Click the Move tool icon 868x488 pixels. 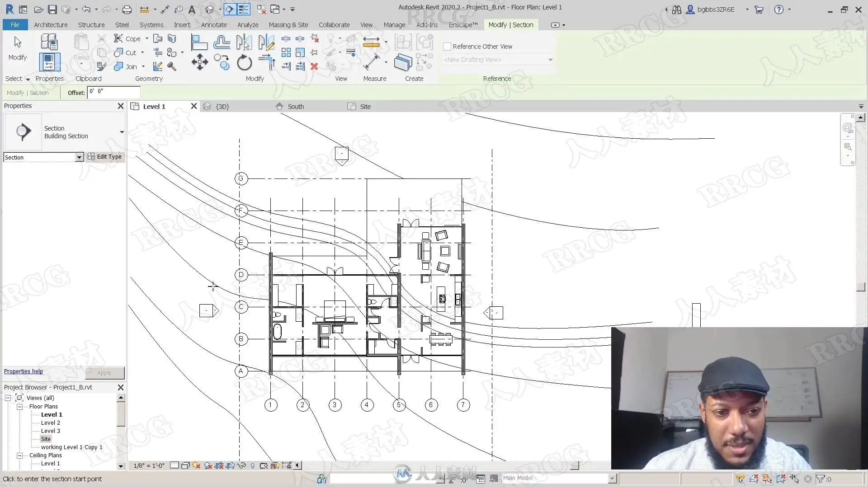pyautogui.click(x=199, y=62)
